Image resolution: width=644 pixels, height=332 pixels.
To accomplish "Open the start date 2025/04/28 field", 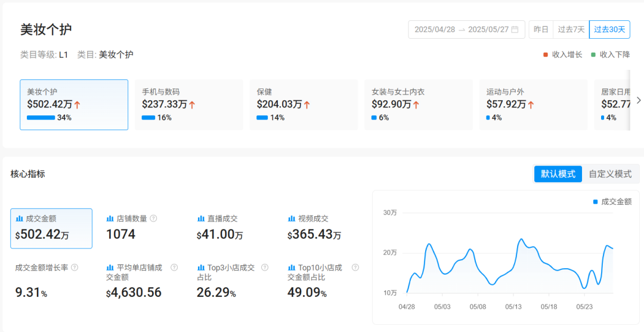I will point(435,30).
